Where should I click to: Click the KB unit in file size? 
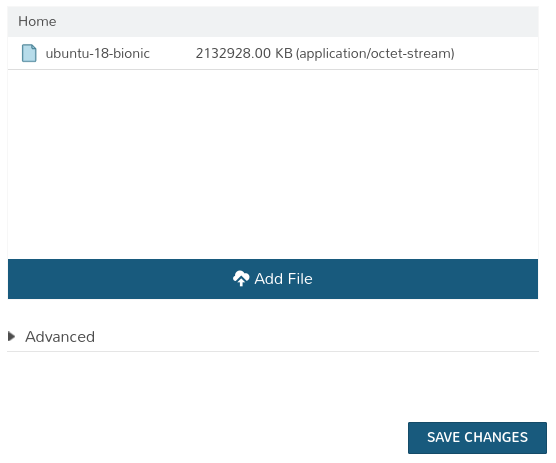284,54
